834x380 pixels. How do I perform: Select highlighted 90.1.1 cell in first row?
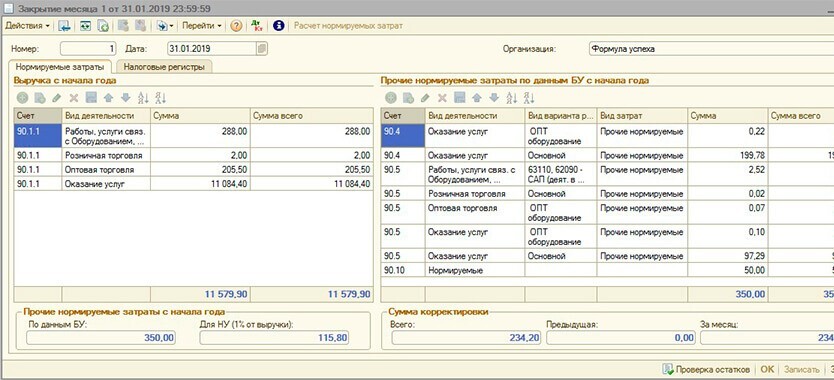[38, 136]
